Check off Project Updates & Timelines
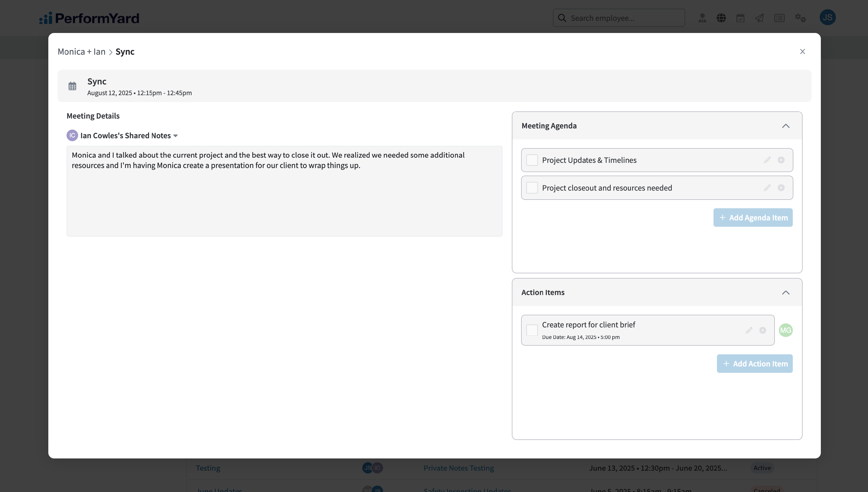This screenshot has width=868, height=492. click(532, 160)
